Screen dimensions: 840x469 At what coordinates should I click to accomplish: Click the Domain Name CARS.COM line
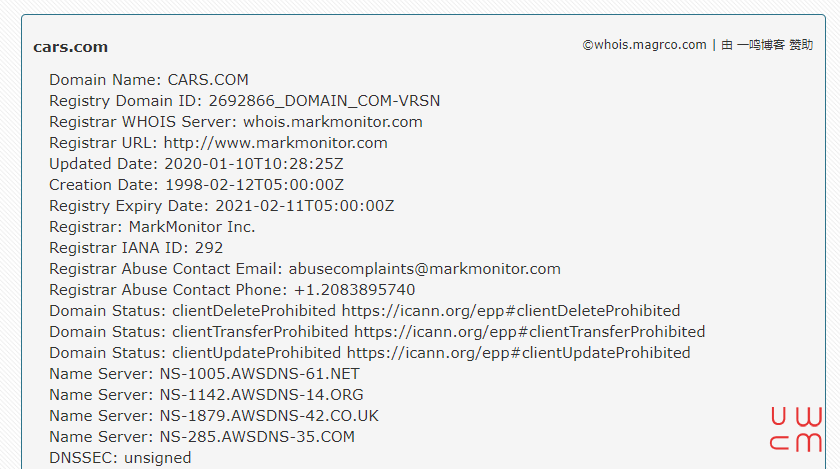(149, 80)
